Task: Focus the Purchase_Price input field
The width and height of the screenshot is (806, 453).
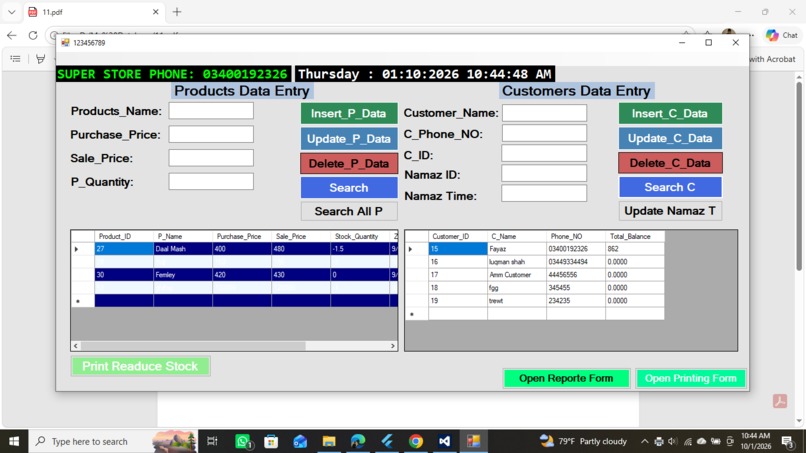Action: [x=211, y=135]
